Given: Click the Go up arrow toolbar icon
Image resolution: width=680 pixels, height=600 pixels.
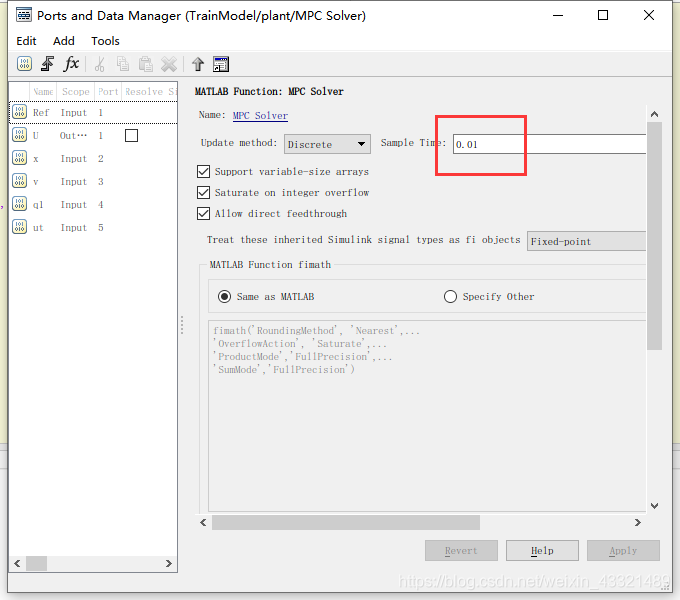Looking at the screenshot, I should click(198, 64).
